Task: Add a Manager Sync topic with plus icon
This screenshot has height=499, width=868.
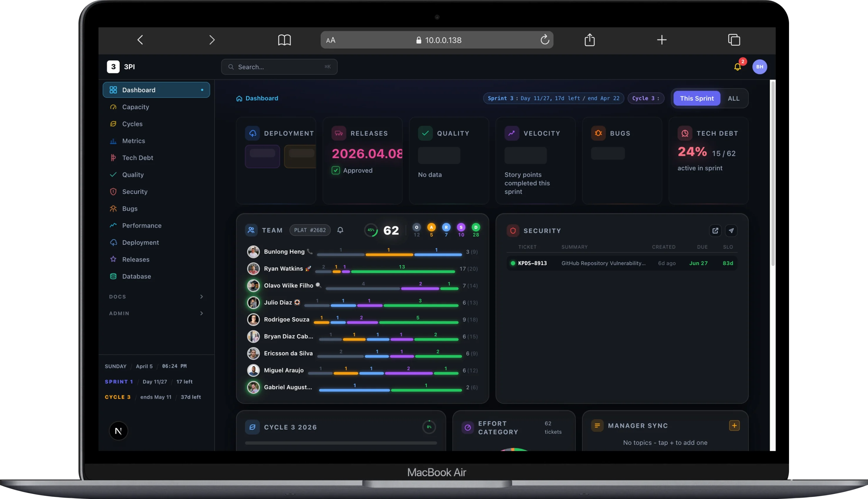Action: click(x=734, y=426)
